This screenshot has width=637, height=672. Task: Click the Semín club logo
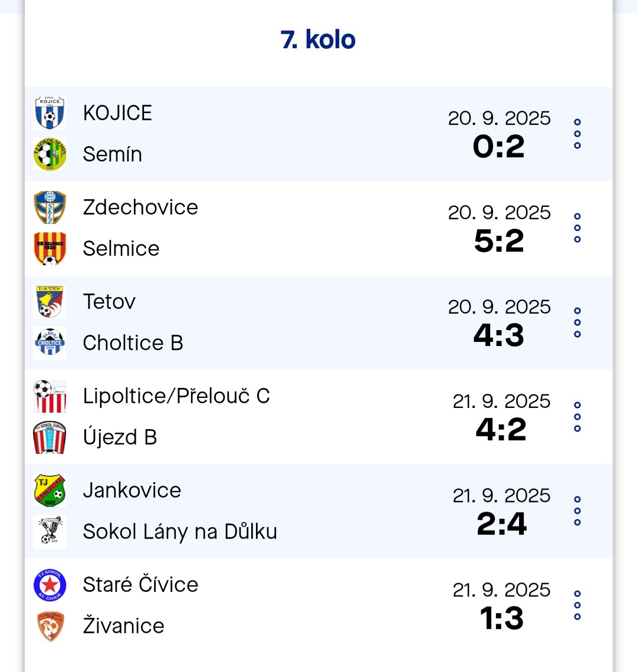coord(50,154)
